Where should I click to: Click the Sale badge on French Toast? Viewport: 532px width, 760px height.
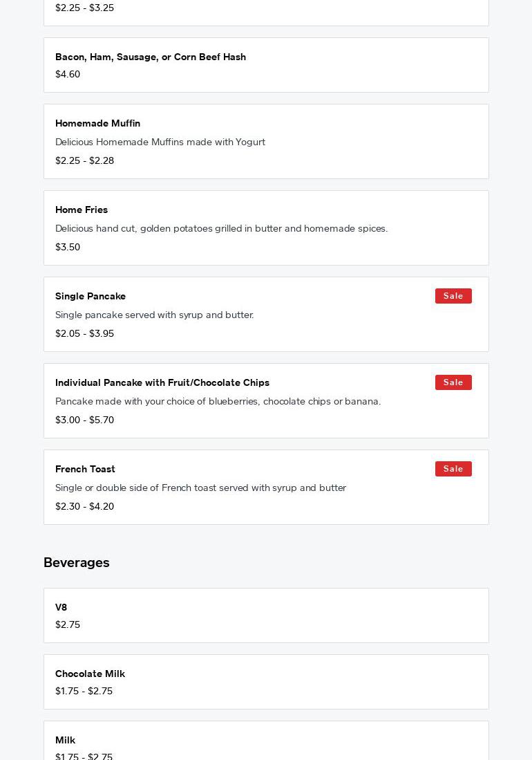pos(453,469)
